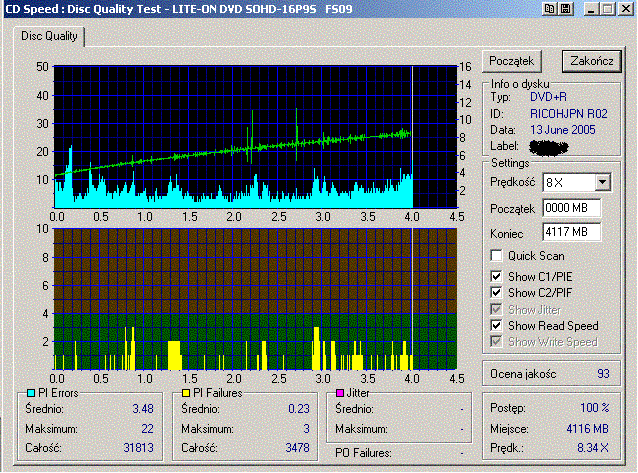Click the Koniec 4117 MB field
Screen dimensions: 638x473
click(571, 232)
